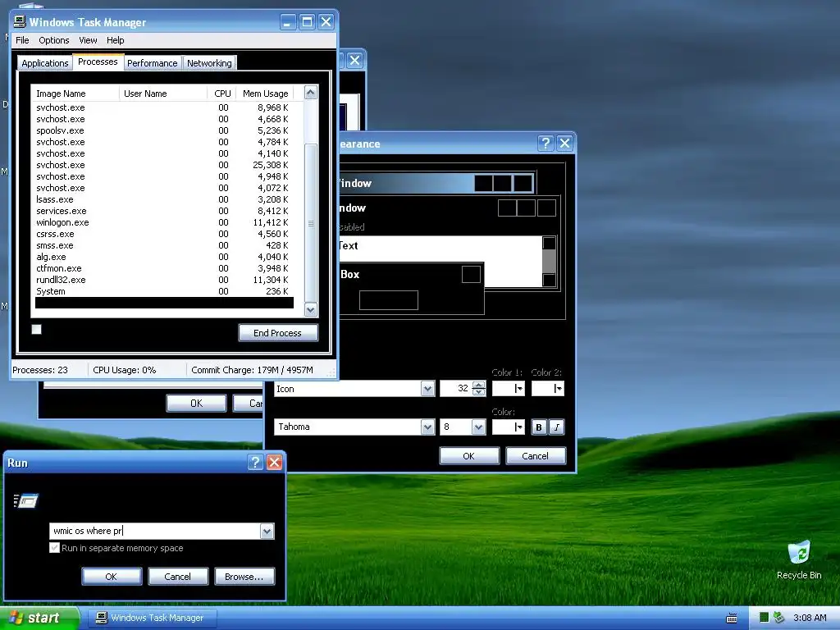This screenshot has height=630, width=840.
Task: Select the rundll32.exe process row
Action: (x=162, y=281)
